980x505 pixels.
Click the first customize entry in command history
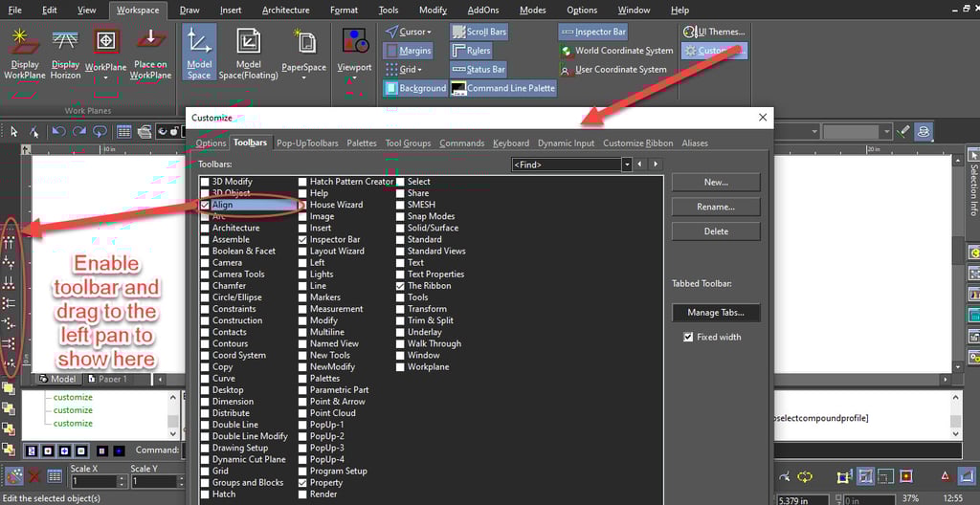coord(73,398)
